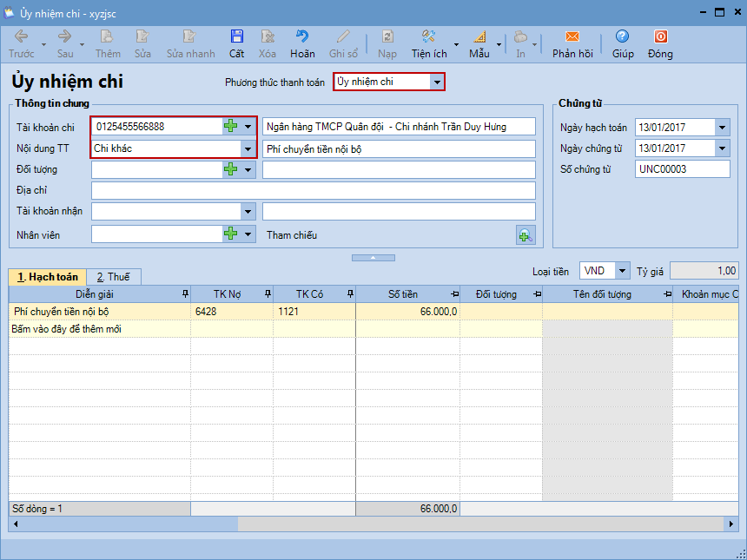Open Ngày hạch toán date picker
The width and height of the screenshot is (747, 560).
[722, 128]
